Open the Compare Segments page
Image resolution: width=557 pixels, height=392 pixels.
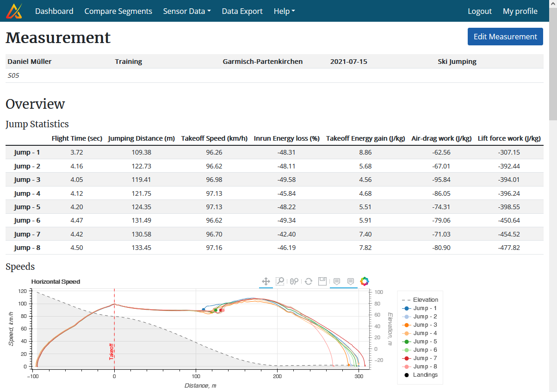point(118,11)
